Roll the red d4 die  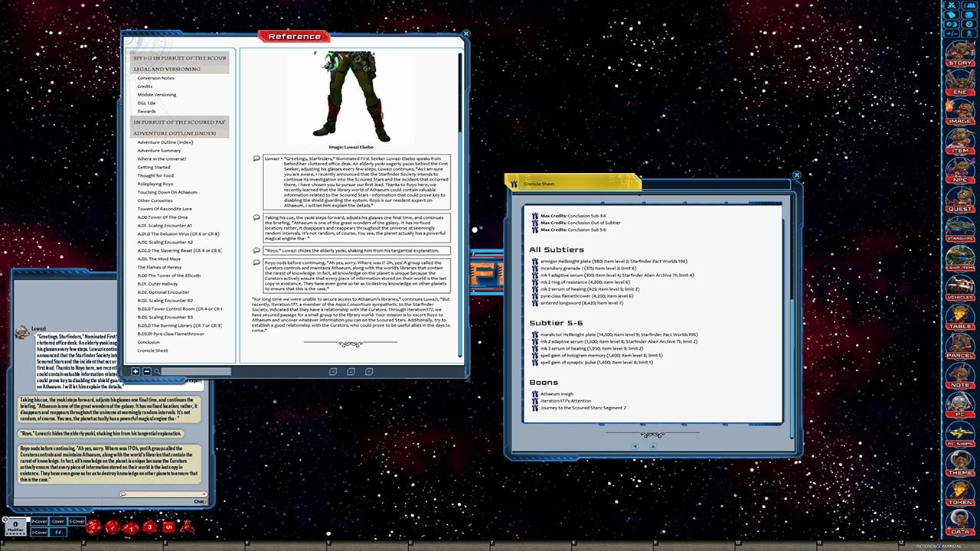(x=188, y=527)
